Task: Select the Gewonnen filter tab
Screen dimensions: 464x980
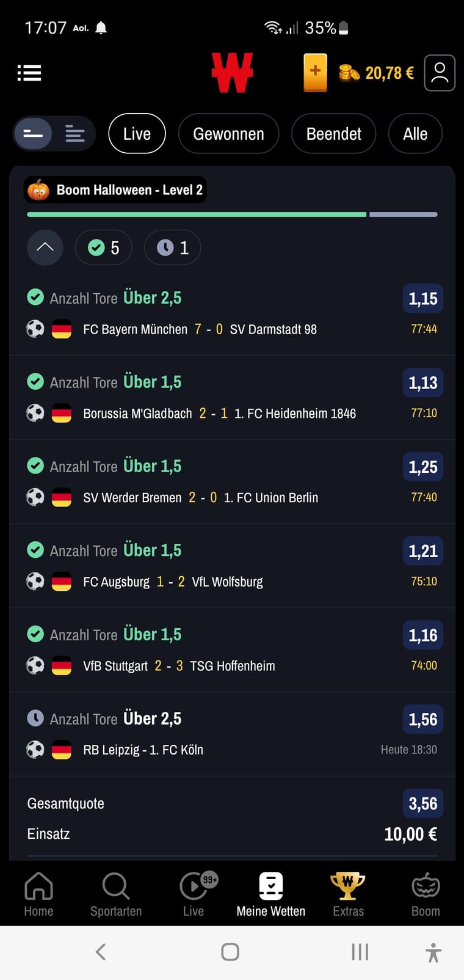Action: pos(228,134)
